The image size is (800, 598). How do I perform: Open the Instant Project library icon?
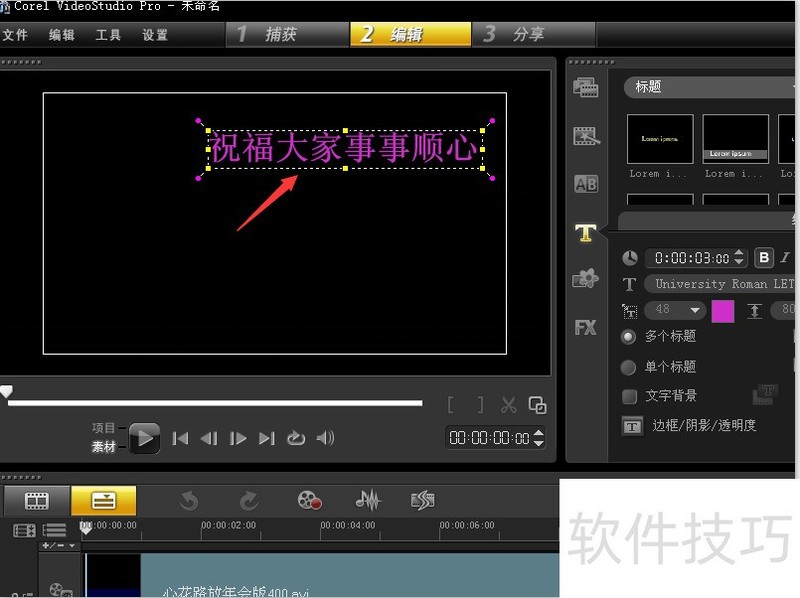click(x=586, y=136)
